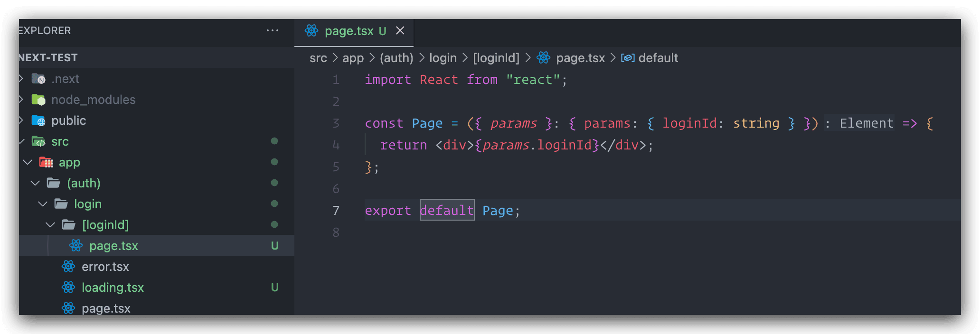Expand the node_modules folder chevron
Image resolution: width=980 pixels, height=334 pixels.
coord(21,100)
